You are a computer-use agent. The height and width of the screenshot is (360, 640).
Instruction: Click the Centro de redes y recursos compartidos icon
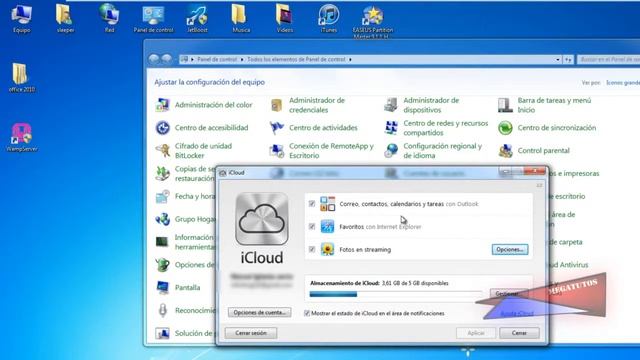click(391, 128)
